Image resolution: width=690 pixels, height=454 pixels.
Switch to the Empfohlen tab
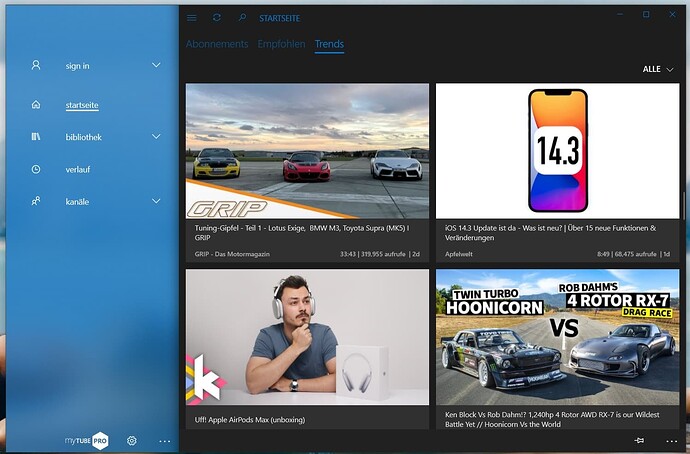tap(281, 44)
